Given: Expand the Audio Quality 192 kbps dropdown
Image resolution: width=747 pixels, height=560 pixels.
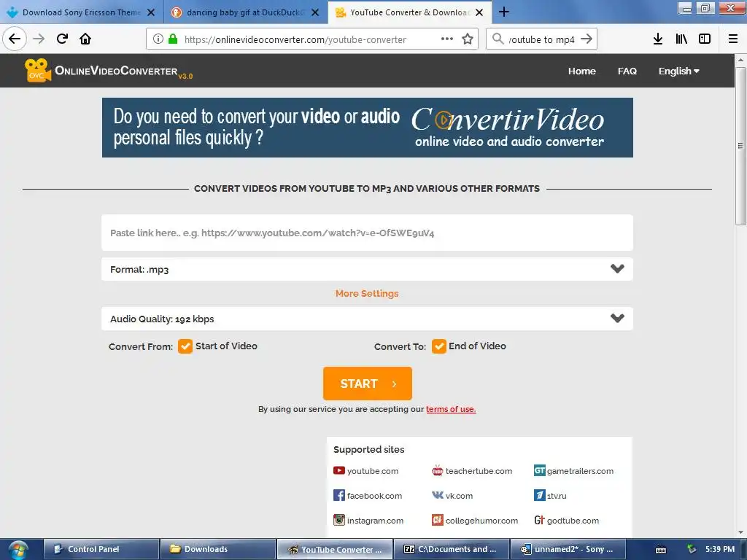Looking at the screenshot, I should click(x=367, y=319).
